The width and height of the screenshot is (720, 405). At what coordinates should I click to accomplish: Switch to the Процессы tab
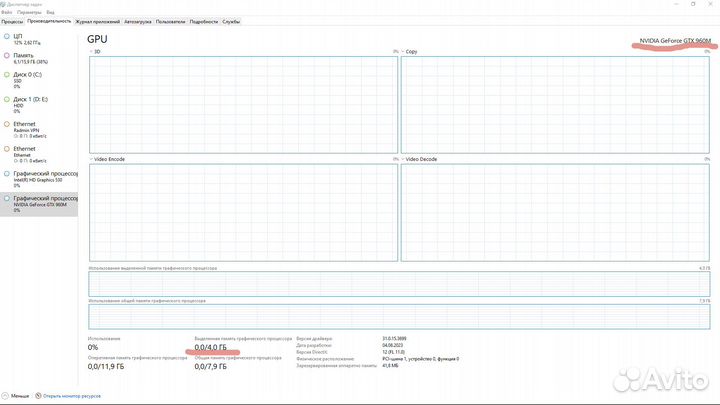pos(12,21)
